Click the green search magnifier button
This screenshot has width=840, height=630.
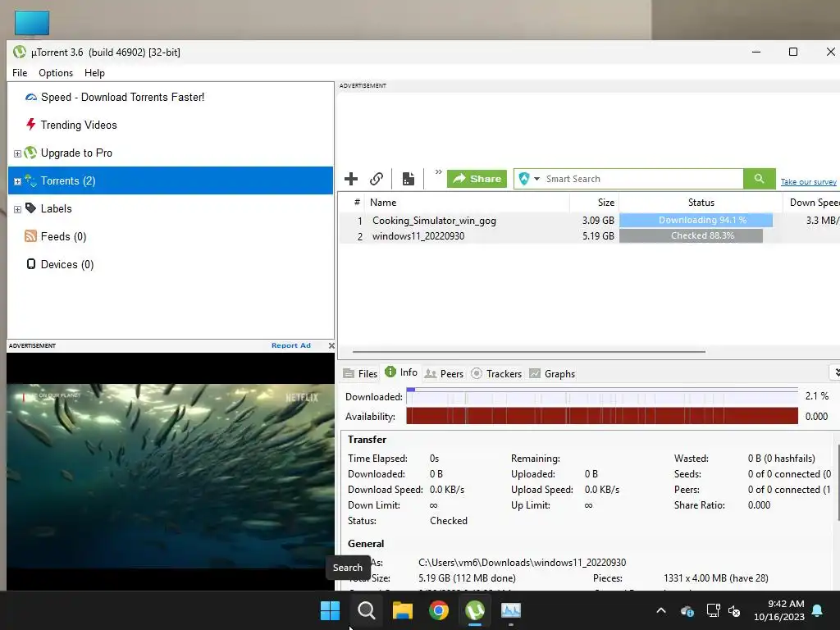pyautogui.click(x=759, y=179)
